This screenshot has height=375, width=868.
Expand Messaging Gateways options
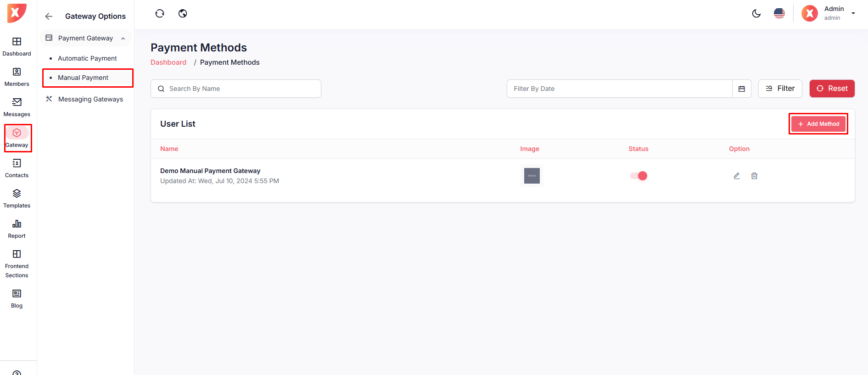click(x=90, y=99)
